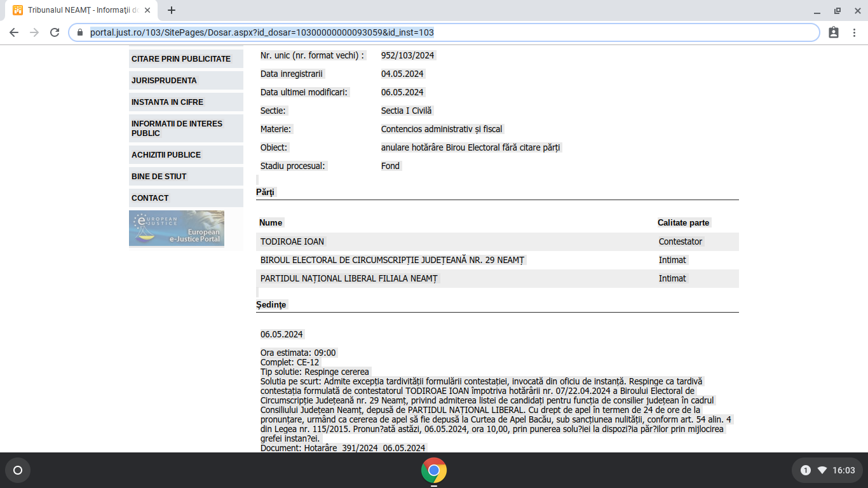The image size is (868, 488).
Task: Click the Data ultimei modificari label
Action: click(x=304, y=92)
